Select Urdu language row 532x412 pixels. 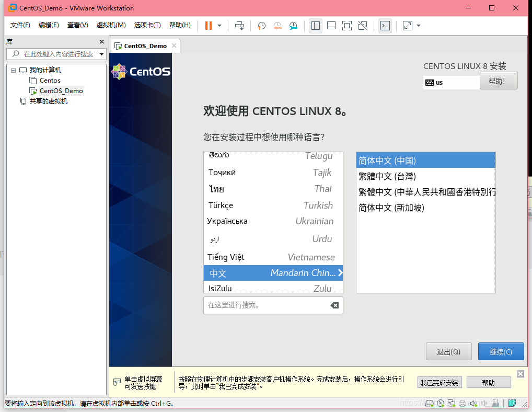(x=273, y=239)
